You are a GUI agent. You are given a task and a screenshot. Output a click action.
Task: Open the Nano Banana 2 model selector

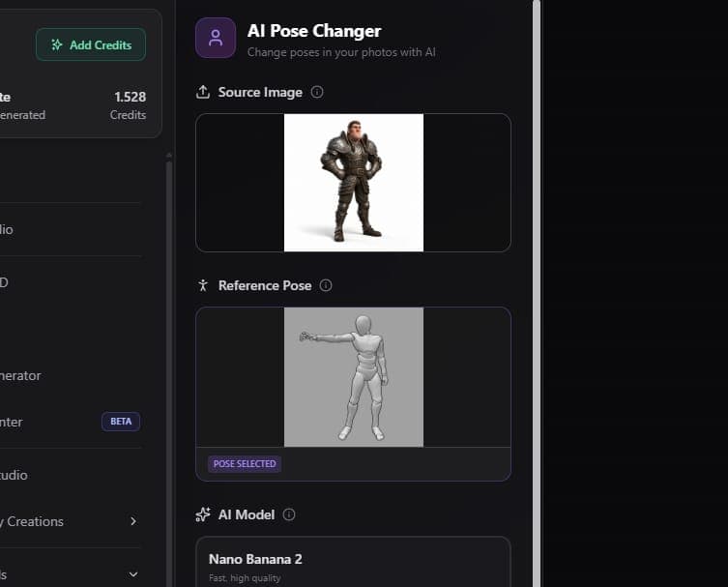click(x=353, y=562)
